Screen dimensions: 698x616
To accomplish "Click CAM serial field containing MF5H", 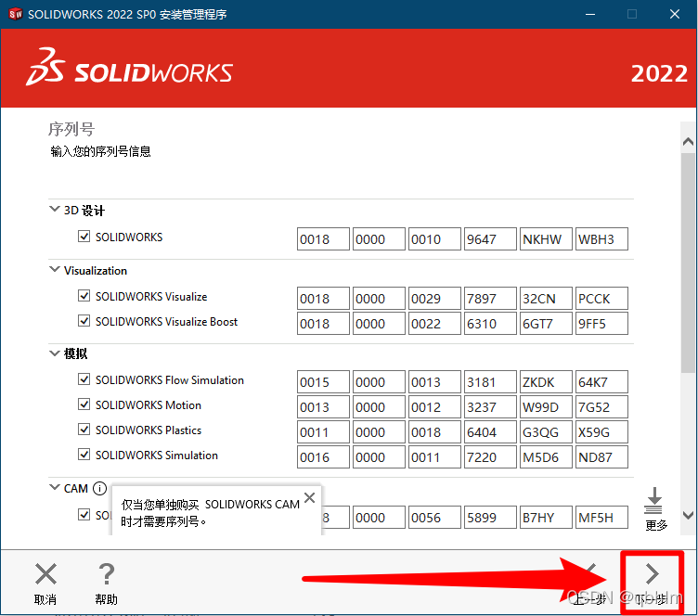I will 601,518.
